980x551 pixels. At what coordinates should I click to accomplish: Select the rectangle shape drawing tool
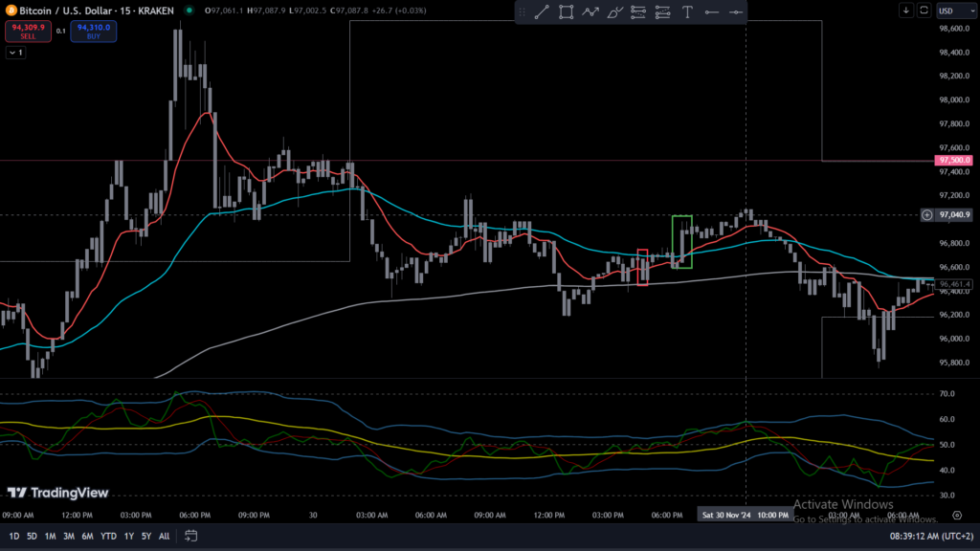(566, 12)
